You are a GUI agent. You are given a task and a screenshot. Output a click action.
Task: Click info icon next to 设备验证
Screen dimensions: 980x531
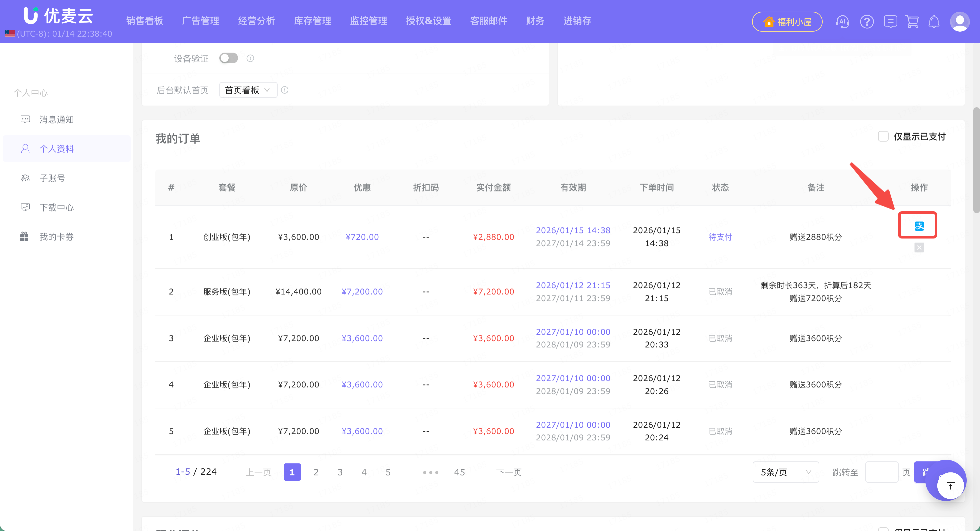pyautogui.click(x=250, y=58)
